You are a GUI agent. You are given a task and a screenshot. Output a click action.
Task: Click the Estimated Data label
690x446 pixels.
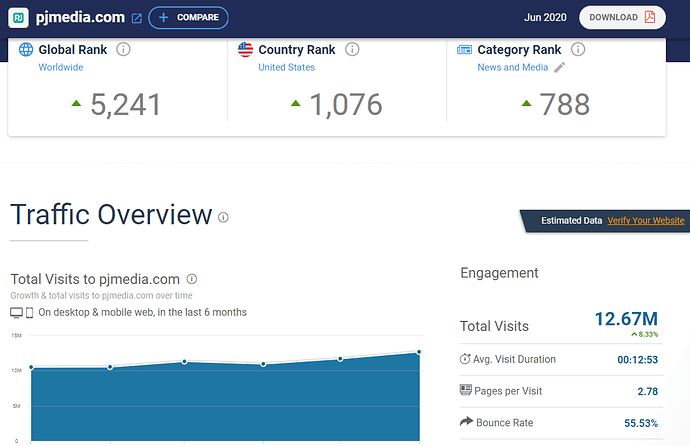[x=571, y=220]
